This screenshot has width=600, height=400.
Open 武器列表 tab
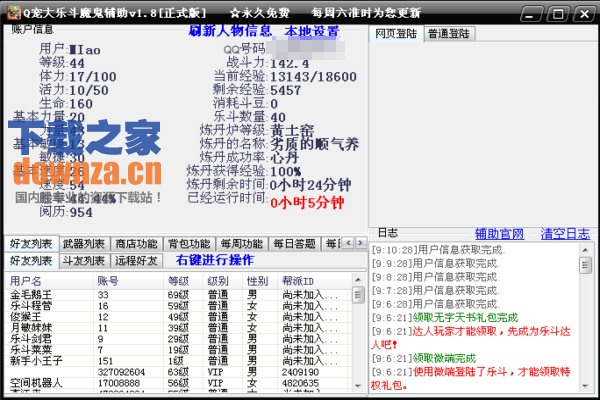[x=84, y=243]
